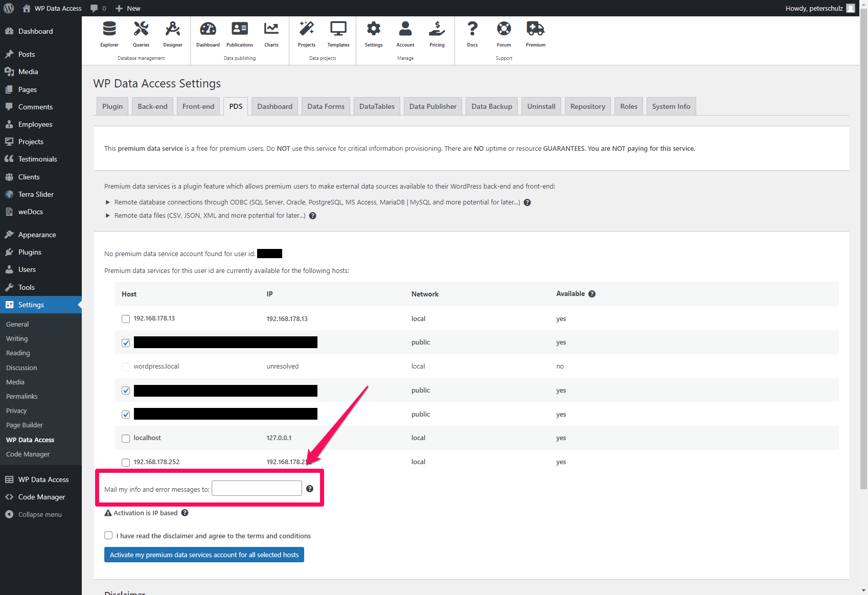This screenshot has width=868, height=595.
Task: Collapse the admin sidebar menu
Action: click(38, 514)
